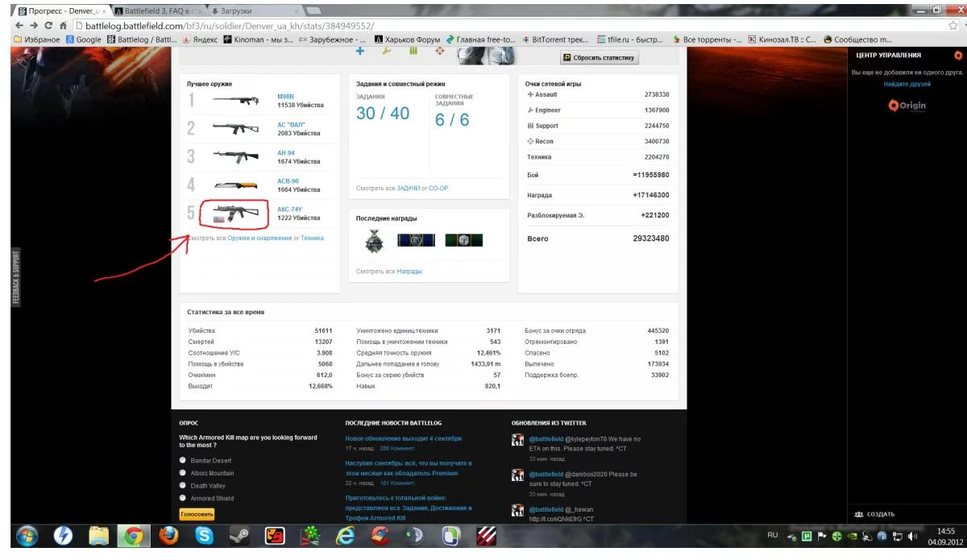This screenshot has width=967, height=560.
Task: Click the ACB-90 knife image
Action: (234, 185)
